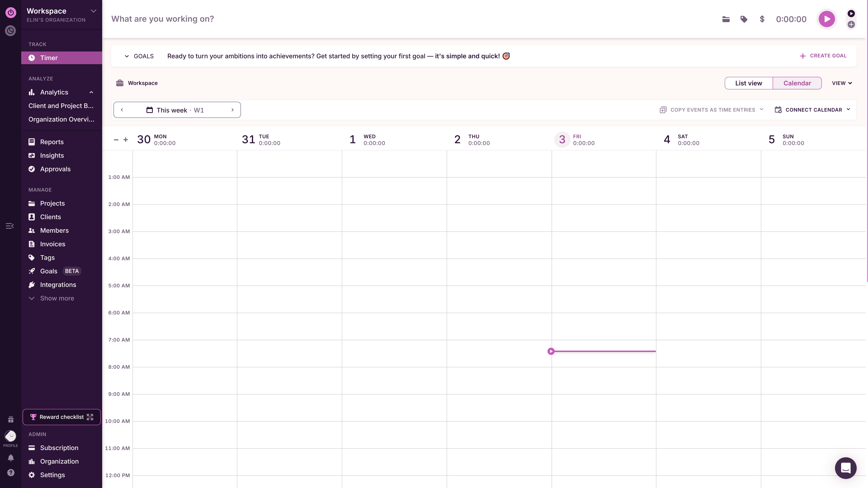Toggle billable dollar sign icon
The height and width of the screenshot is (488, 868).
point(762,19)
